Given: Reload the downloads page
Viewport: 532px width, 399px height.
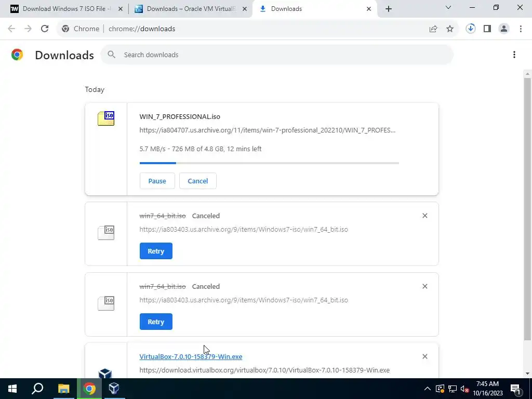Looking at the screenshot, I should pyautogui.click(x=45, y=29).
